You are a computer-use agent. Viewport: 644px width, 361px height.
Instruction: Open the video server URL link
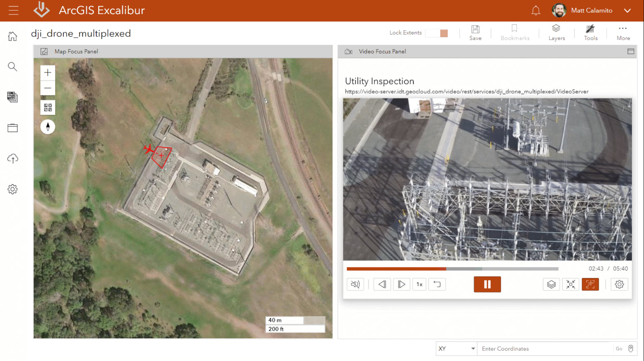[467, 91]
